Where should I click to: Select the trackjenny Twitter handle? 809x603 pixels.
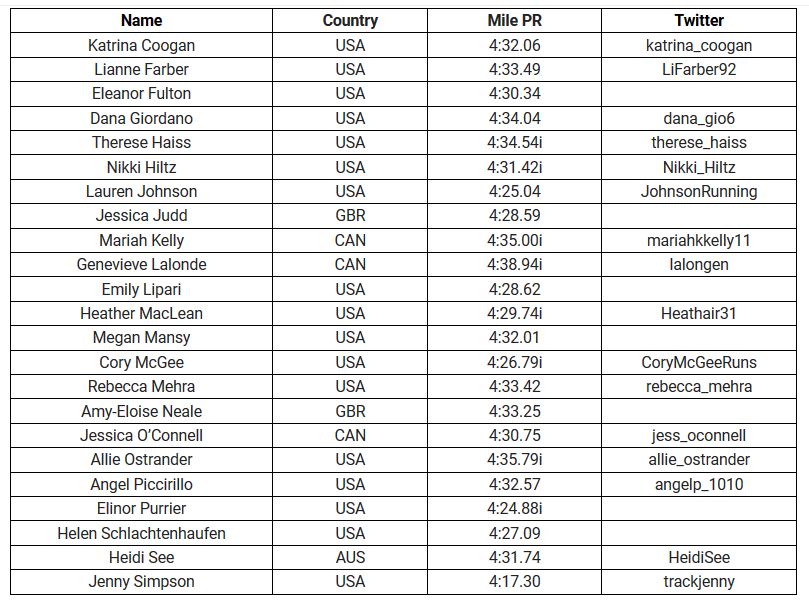point(699,581)
